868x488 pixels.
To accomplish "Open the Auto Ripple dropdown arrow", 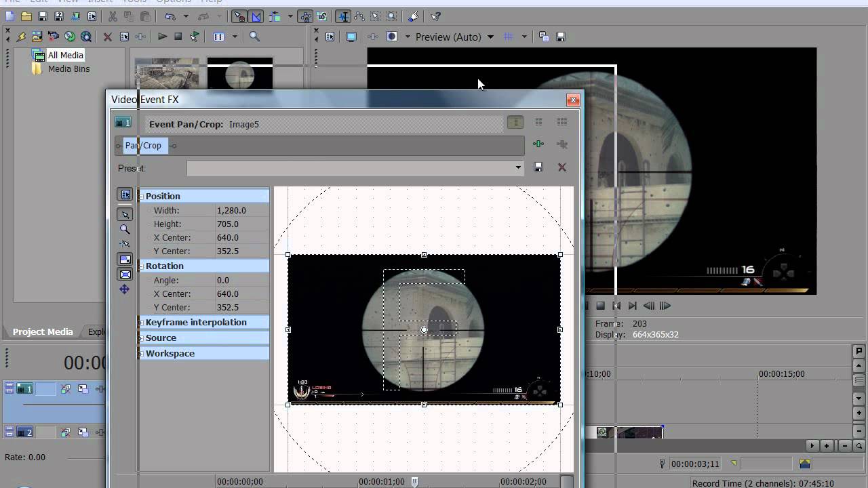I will (290, 16).
